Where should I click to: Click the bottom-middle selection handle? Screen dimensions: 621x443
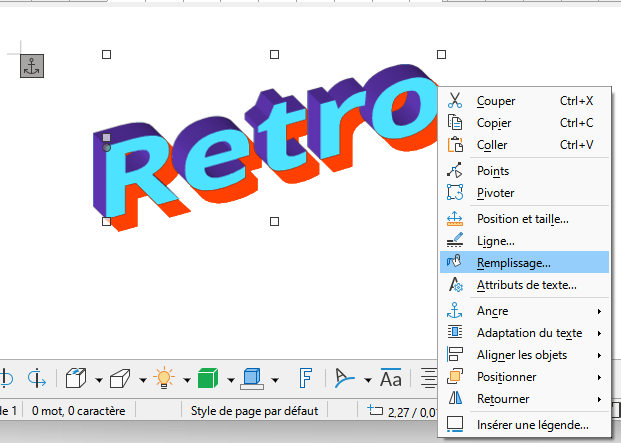click(x=274, y=221)
